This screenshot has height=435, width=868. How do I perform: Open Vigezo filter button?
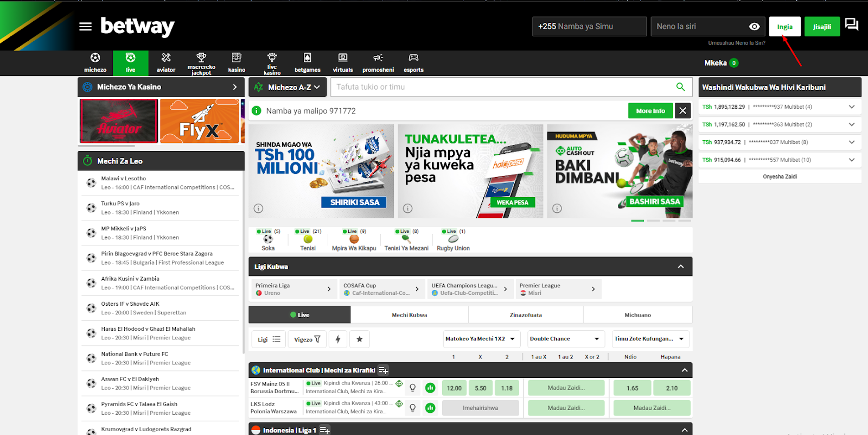(x=307, y=339)
